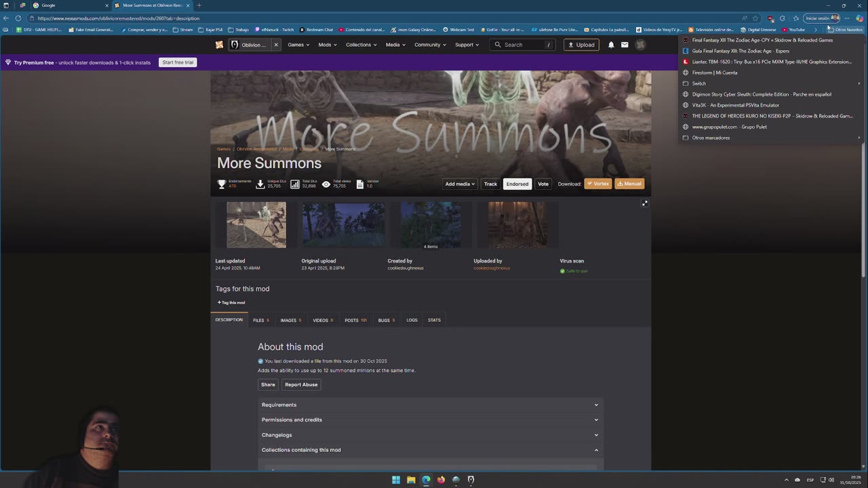Switch to the Bugs tab
868x488 pixels.
[x=387, y=320]
